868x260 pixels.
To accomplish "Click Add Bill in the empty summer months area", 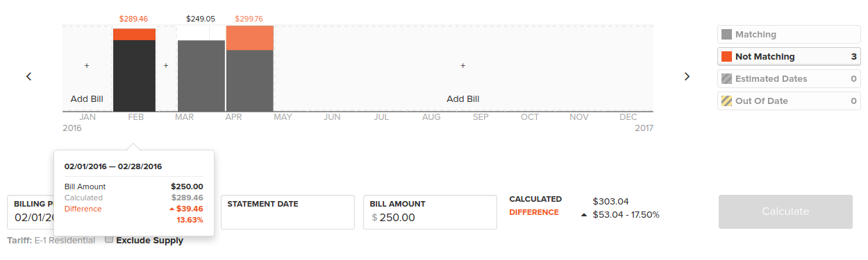I will (x=462, y=99).
